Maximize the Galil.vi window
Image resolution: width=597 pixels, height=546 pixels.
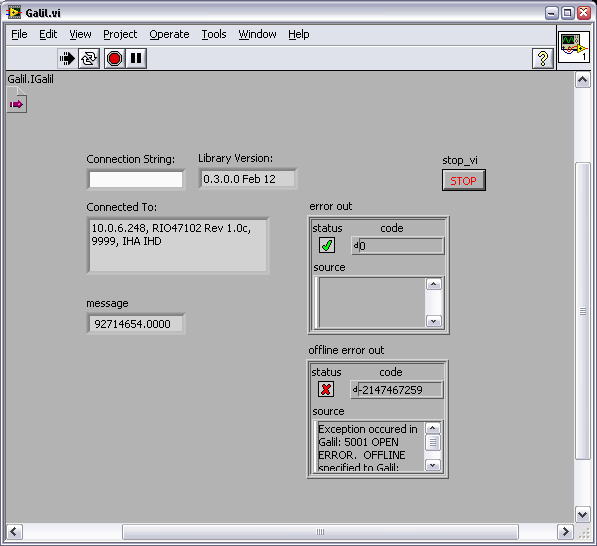coord(567,13)
